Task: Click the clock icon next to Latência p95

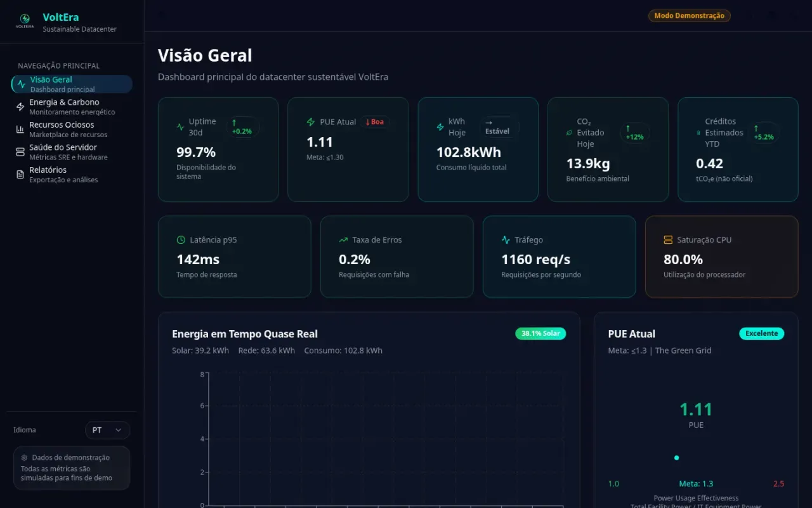Action: pos(181,240)
